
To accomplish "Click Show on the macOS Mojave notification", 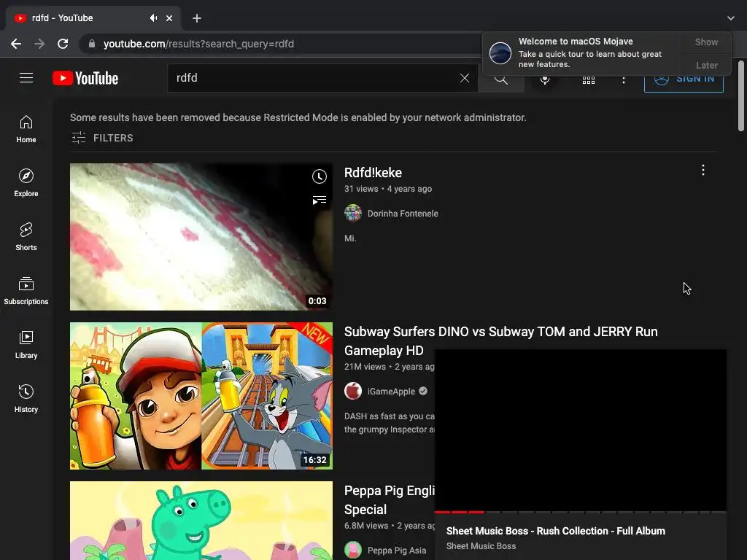I will tap(706, 42).
